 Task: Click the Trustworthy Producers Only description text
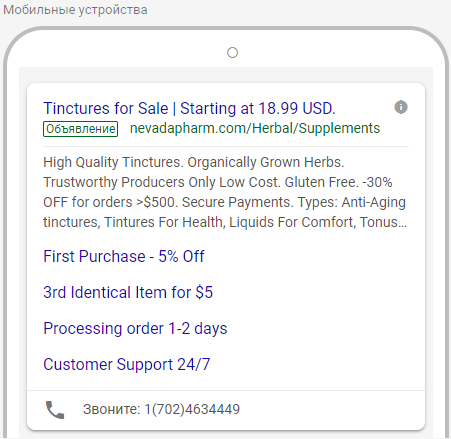pyautogui.click(x=130, y=182)
